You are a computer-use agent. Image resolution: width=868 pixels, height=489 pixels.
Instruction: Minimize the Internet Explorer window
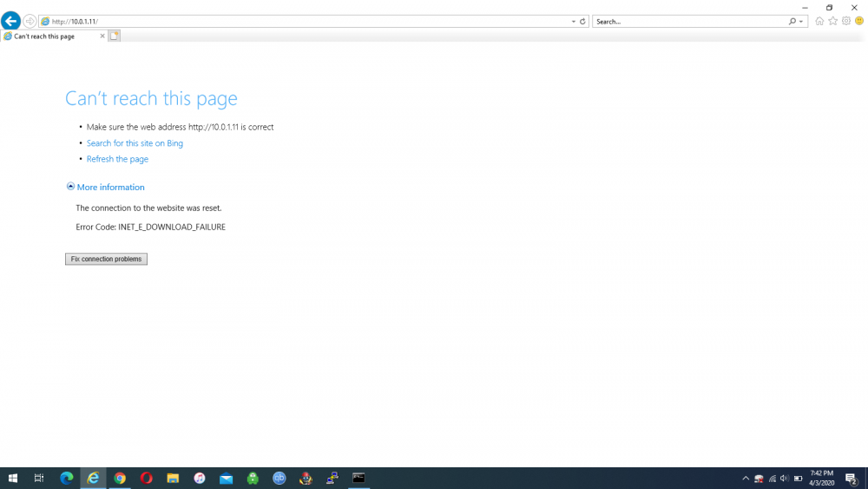tap(805, 8)
